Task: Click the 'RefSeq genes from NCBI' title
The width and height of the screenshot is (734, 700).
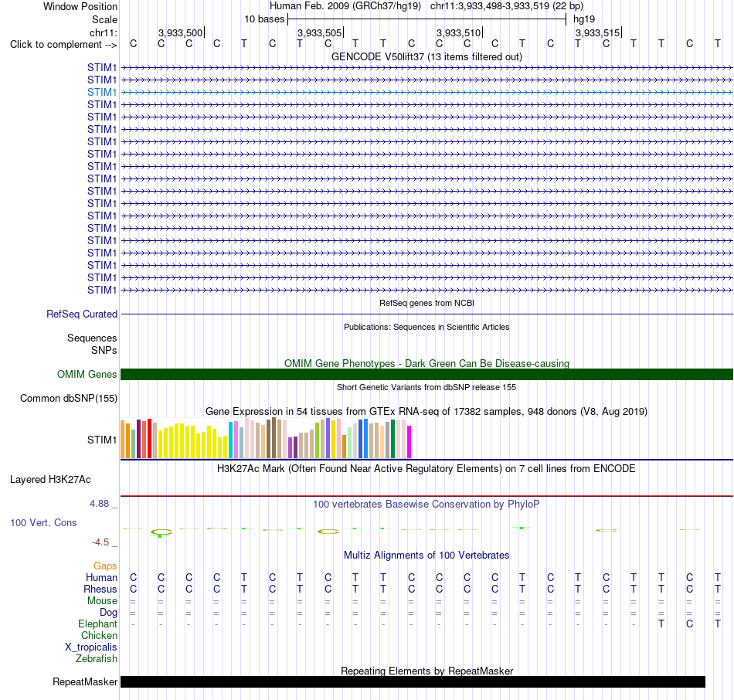Action: (x=426, y=303)
